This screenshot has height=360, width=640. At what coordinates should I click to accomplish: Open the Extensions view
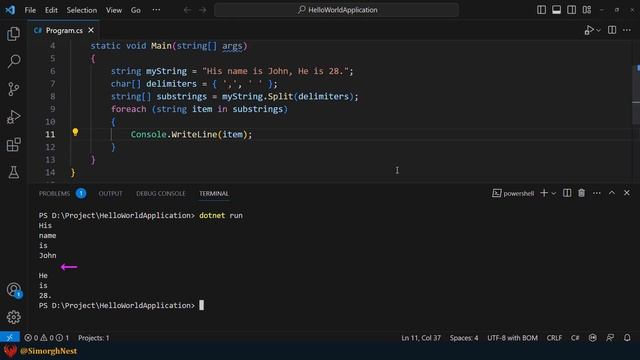tap(13, 144)
